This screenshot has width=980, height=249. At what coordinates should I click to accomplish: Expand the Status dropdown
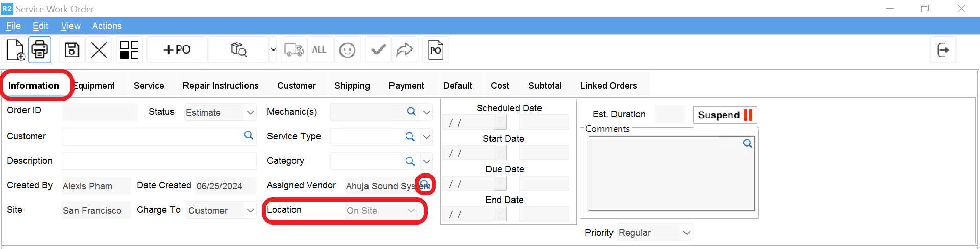click(x=250, y=112)
